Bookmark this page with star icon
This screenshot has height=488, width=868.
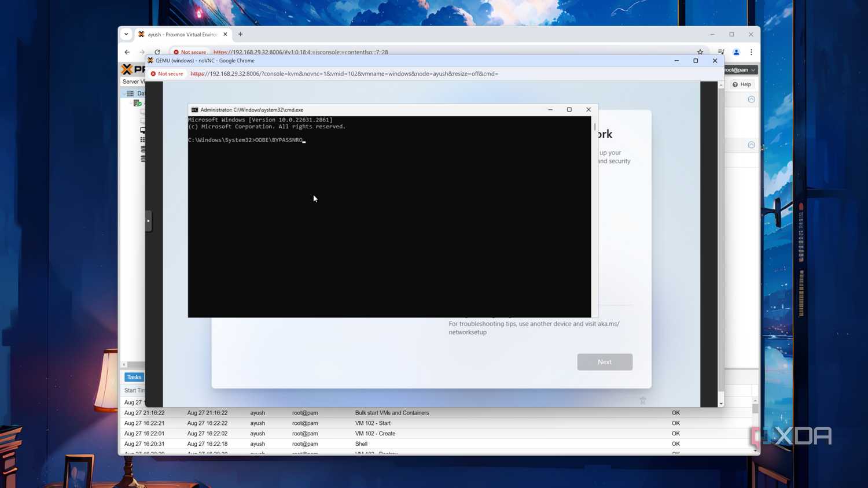coord(700,52)
